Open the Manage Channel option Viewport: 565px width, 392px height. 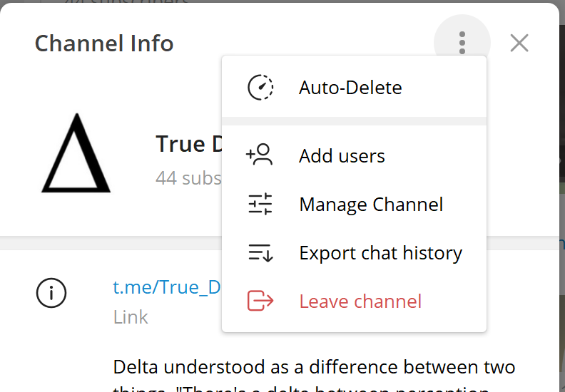click(x=355, y=205)
